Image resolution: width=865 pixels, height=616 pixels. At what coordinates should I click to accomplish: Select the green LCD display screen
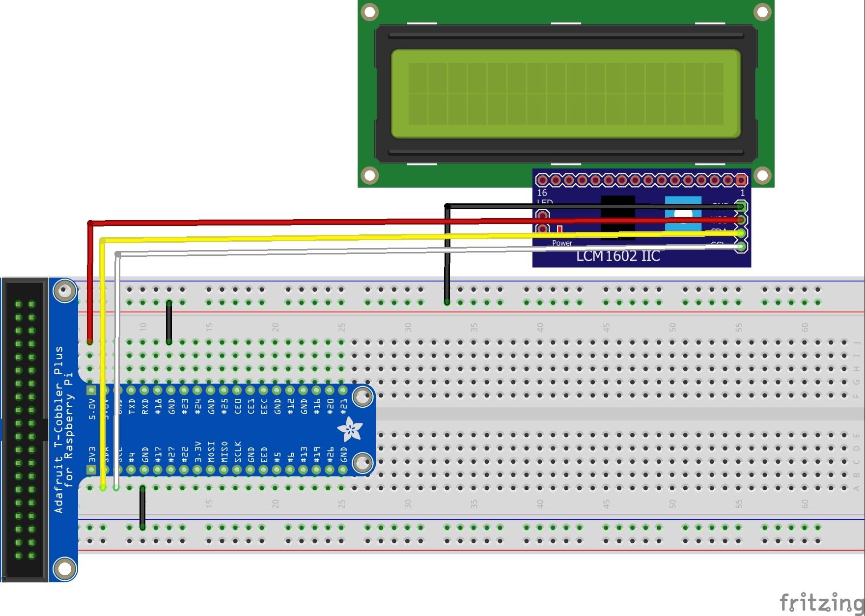[566, 94]
